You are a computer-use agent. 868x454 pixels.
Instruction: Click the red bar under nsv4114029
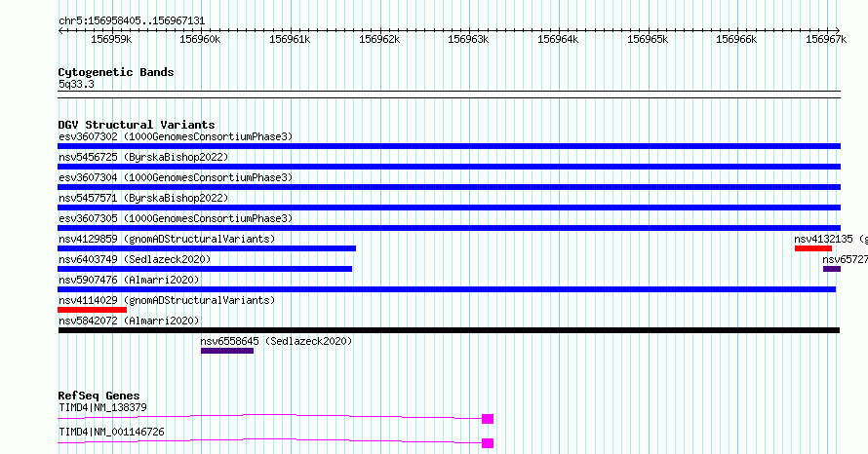pos(92,310)
